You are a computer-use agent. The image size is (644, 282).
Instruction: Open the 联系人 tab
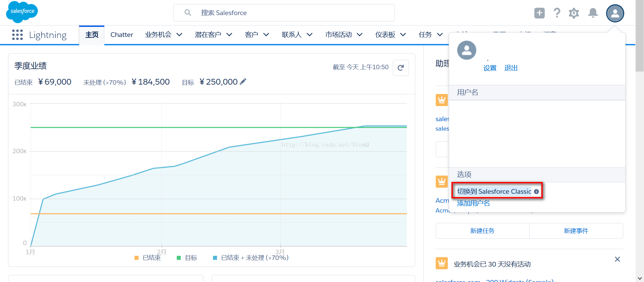[x=292, y=35]
